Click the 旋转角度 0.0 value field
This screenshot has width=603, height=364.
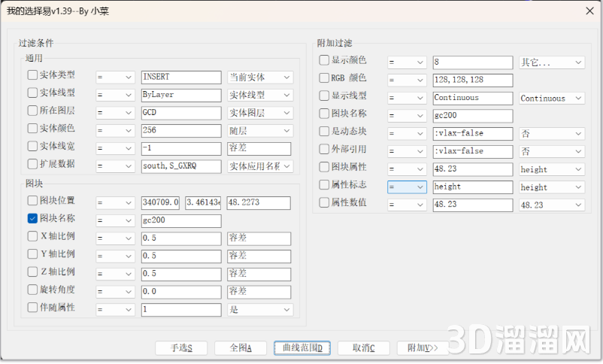pos(181,292)
